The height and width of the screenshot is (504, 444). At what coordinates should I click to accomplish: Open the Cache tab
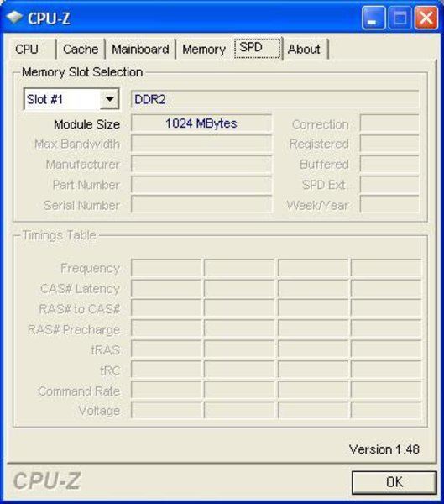(81, 50)
